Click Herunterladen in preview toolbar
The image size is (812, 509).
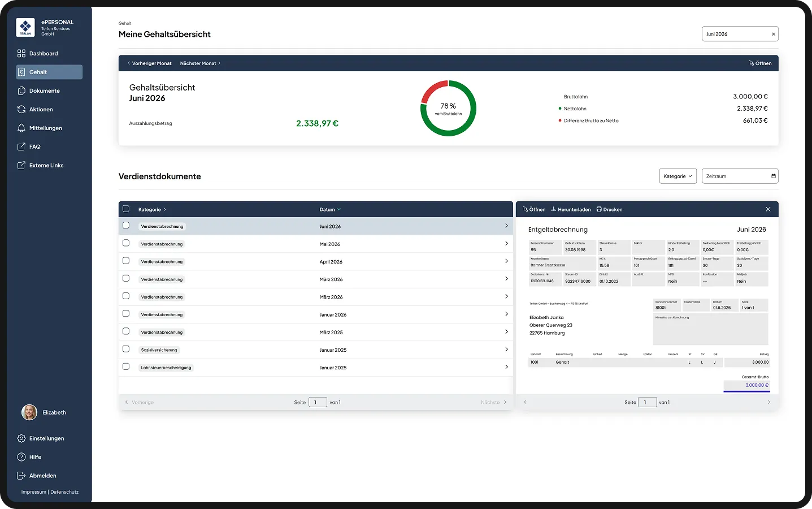pos(571,209)
